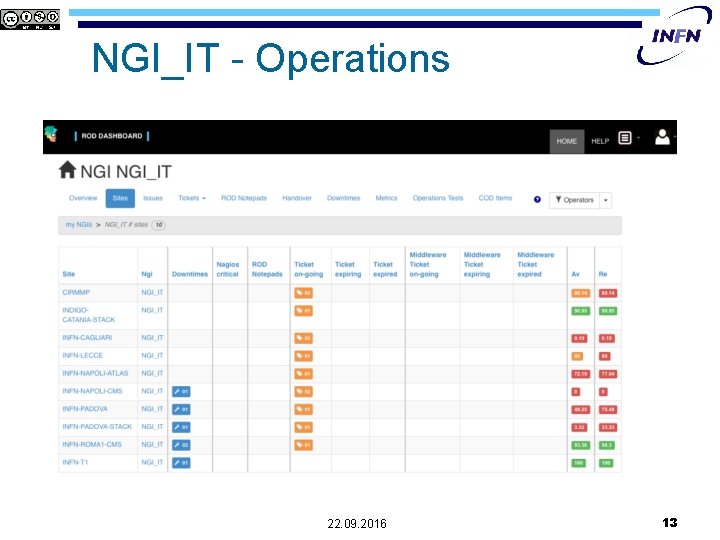Viewport: 720px width, 540px height.
Task: Open the CIRMMP ongoing ticket badge
Action: pos(304,293)
